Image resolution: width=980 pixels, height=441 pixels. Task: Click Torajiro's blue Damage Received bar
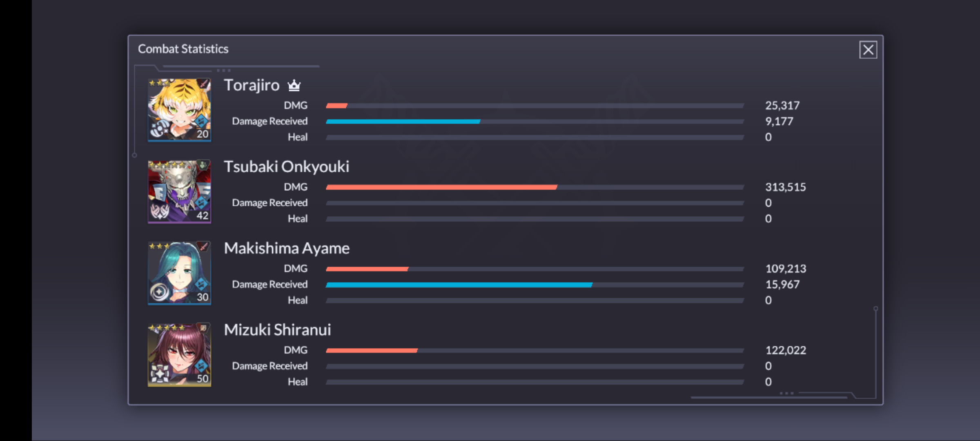tap(403, 121)
